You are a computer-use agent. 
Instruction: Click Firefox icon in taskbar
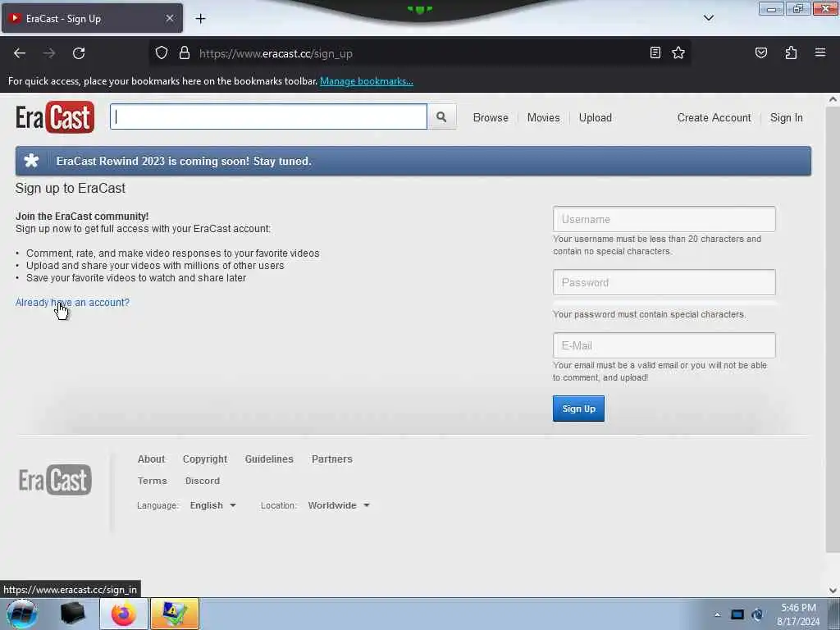124,614
